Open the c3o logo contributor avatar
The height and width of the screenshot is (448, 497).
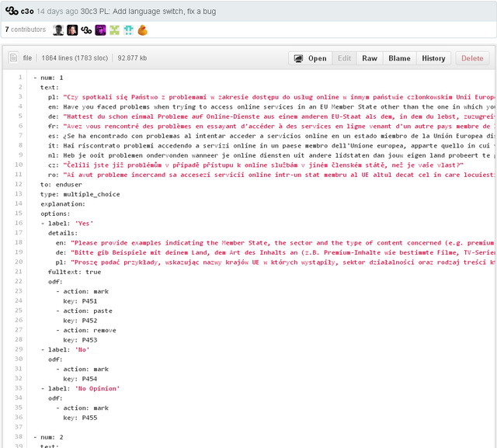[86, 30]
